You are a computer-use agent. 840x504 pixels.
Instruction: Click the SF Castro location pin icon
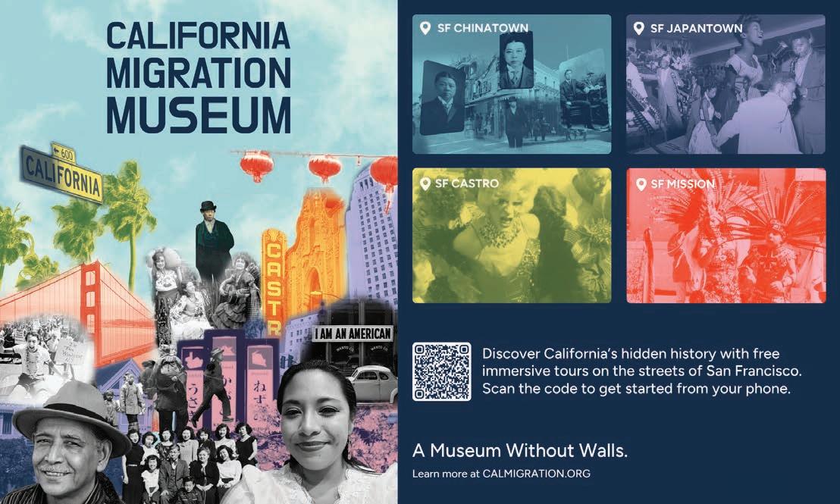tap(425, 183)
